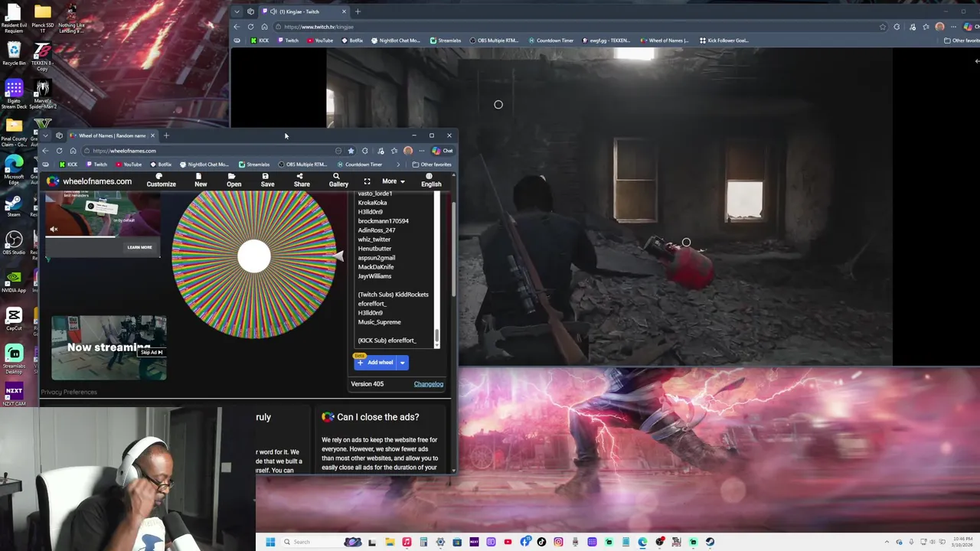Select entry Music_Supreme in names list
Image resolution: width=980 pixels, height=551 pixels.
(x=379, y=322)
